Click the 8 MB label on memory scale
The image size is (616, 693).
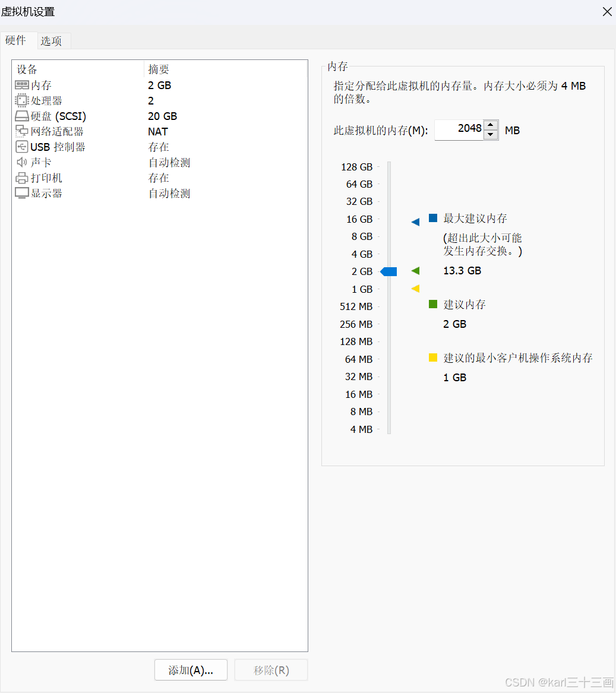click(x=362, y=412)
